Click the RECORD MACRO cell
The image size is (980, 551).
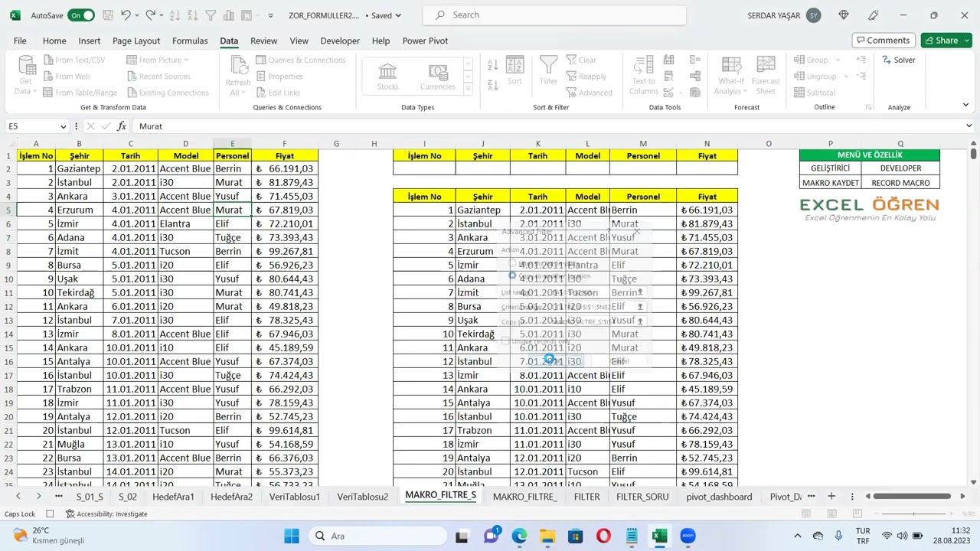pos(900,183)
